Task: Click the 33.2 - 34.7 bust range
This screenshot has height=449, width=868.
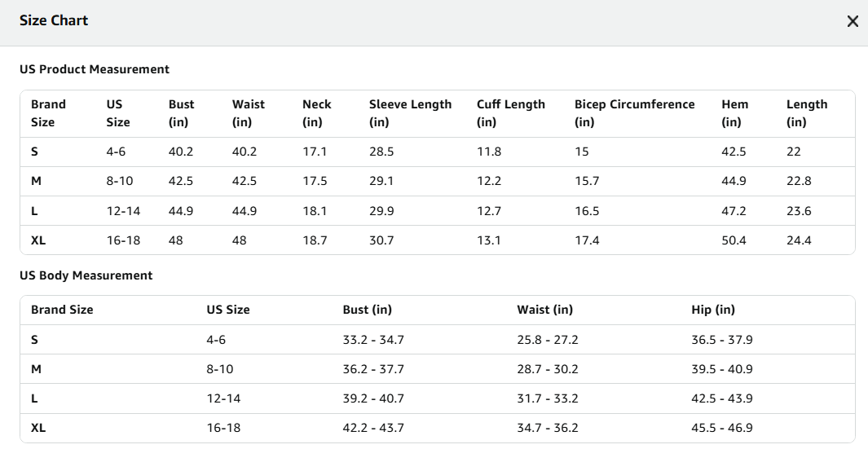Action: (x=373, y=340)
